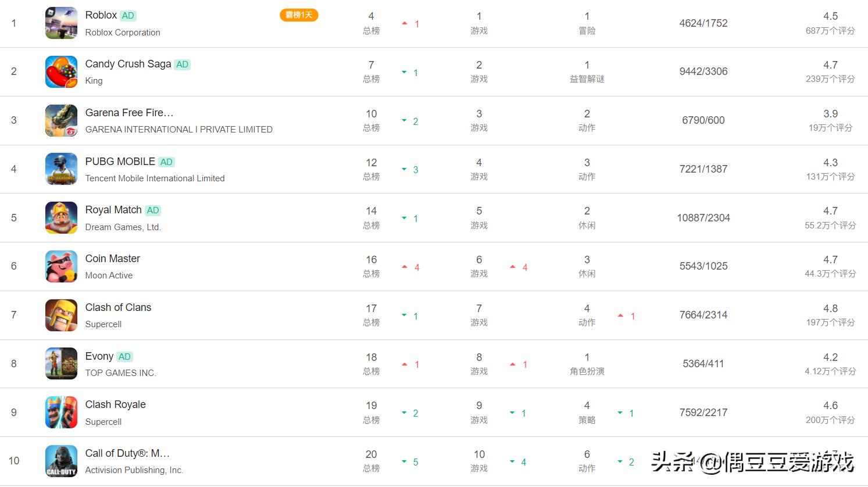
Task: Click the 10887/2304 keyword value
Action: (x=703, y=218)
